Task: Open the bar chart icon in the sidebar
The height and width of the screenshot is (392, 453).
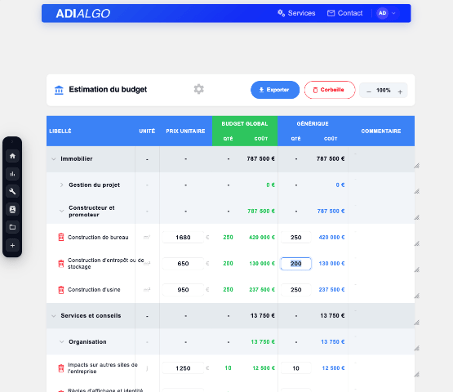Action: 12,174
